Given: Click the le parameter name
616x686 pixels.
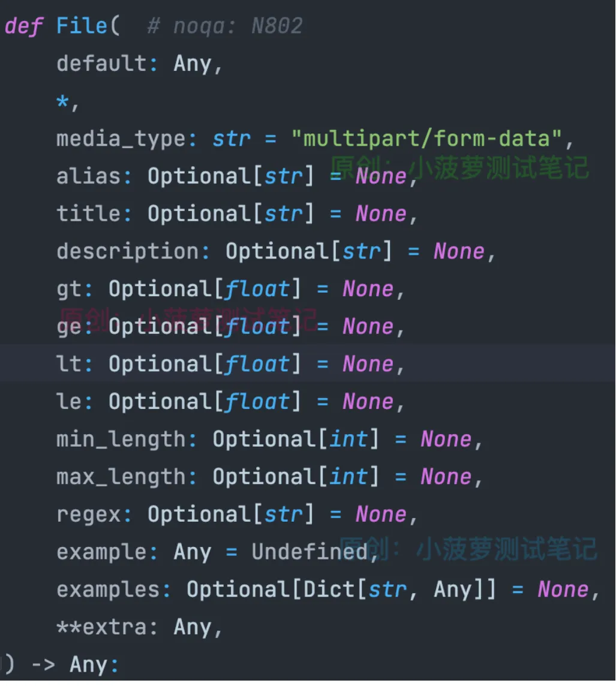Looking at the screenshot, I should [69, 402].
